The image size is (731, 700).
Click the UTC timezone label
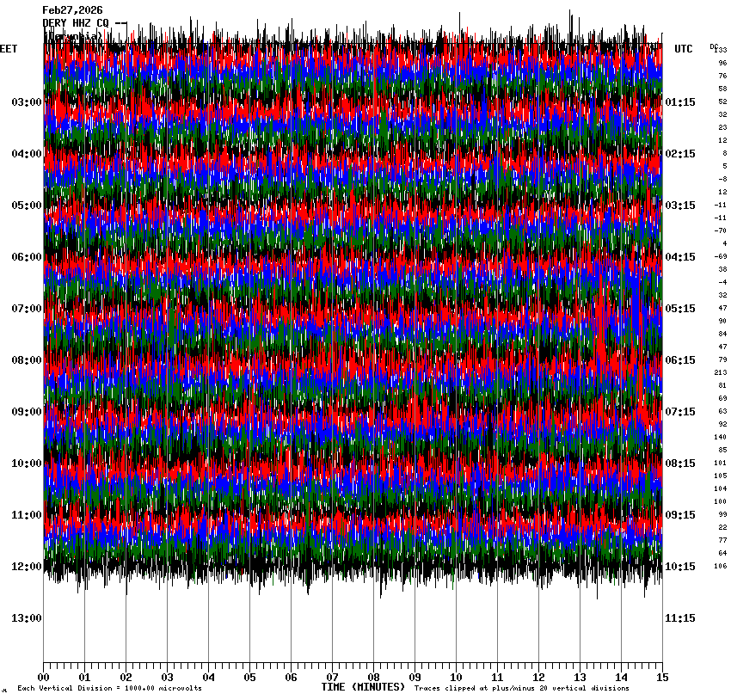tap(684, 49)
